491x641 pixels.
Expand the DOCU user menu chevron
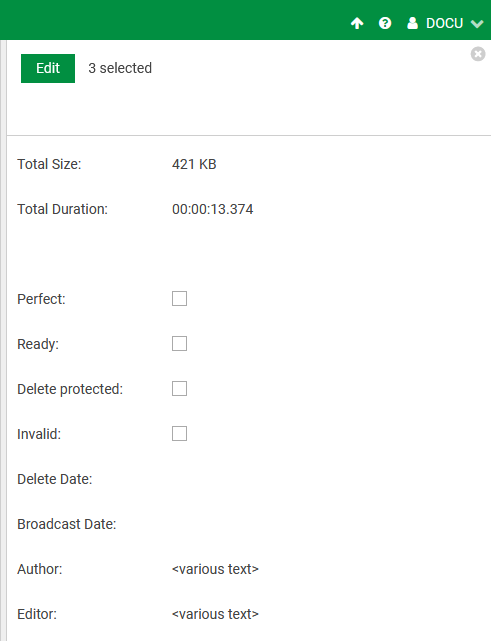point(477,24)
